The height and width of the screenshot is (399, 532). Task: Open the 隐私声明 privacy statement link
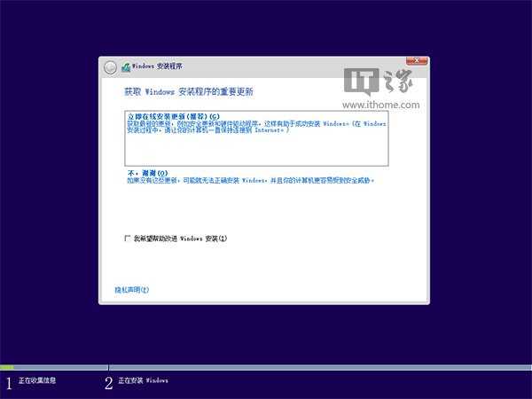(132, 290)
